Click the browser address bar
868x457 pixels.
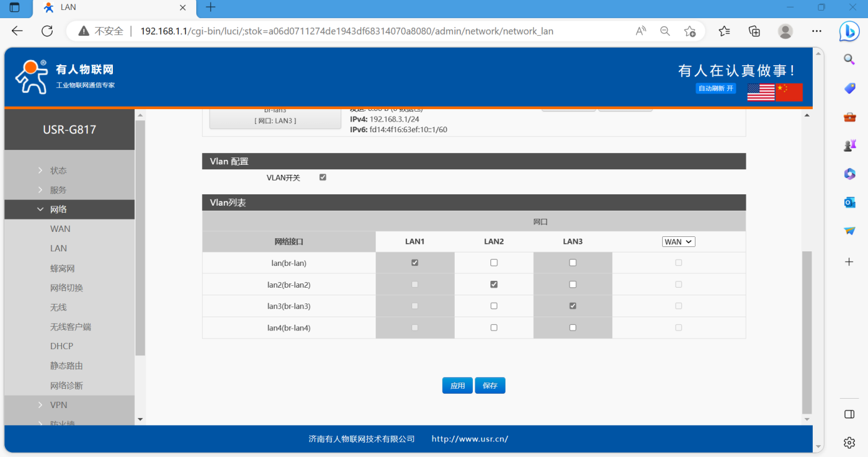(x=376, y=31)
